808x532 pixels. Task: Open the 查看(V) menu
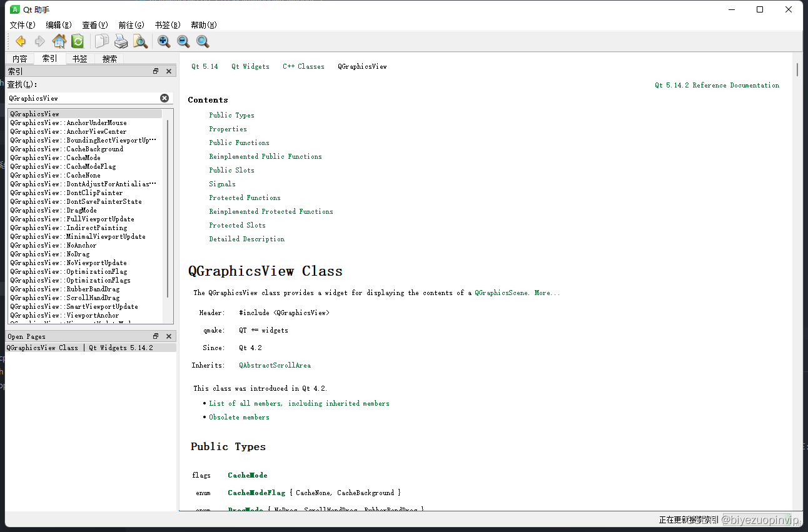tap(95, 25)
